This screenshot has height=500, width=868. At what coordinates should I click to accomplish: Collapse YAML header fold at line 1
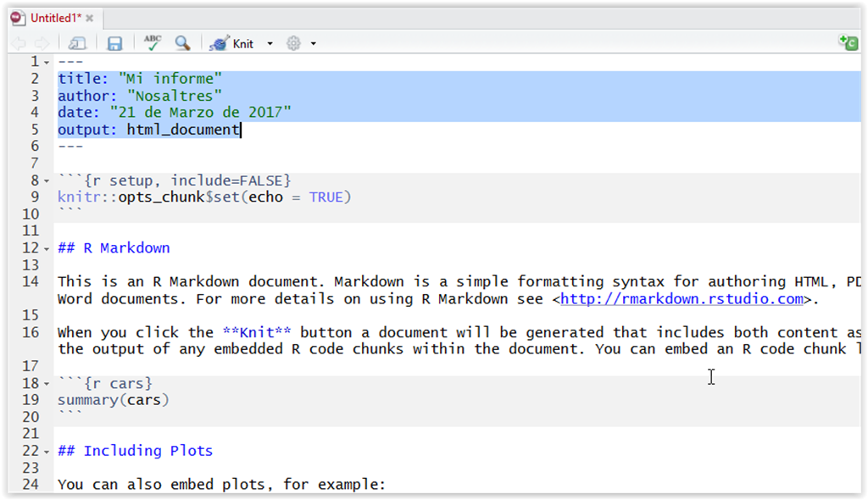47,63
